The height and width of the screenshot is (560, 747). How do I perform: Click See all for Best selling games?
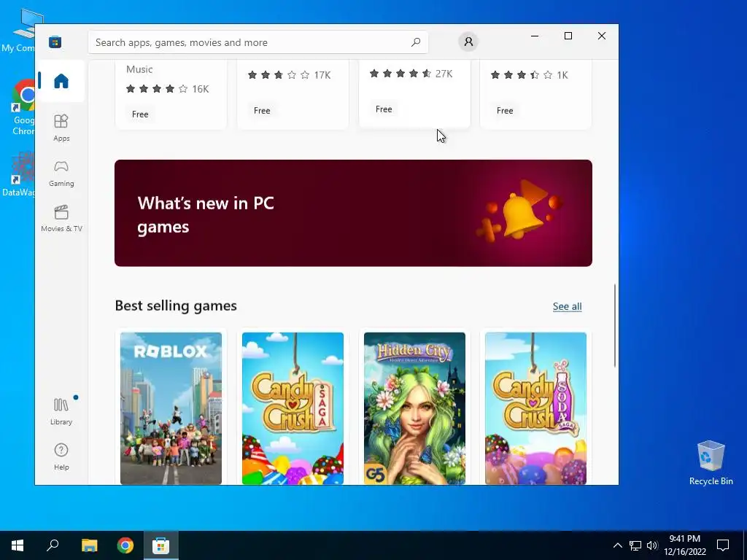coord(567,306)
